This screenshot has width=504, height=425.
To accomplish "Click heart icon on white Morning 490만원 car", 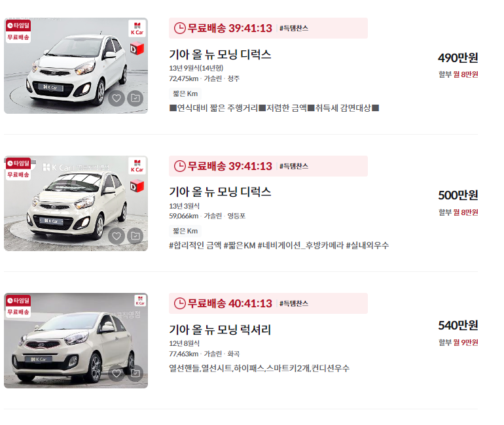I will click(x=117, y=98).
